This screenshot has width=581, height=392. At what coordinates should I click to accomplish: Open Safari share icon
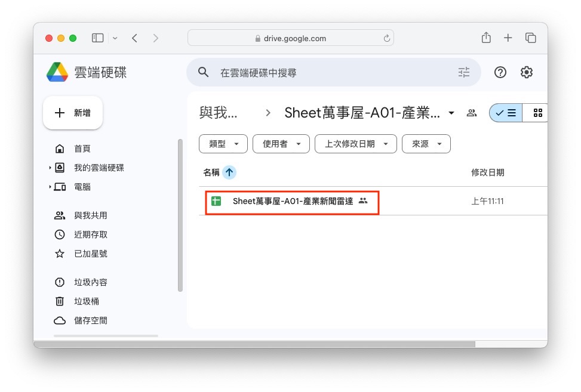pyautogui.click(x=486, y=38)
